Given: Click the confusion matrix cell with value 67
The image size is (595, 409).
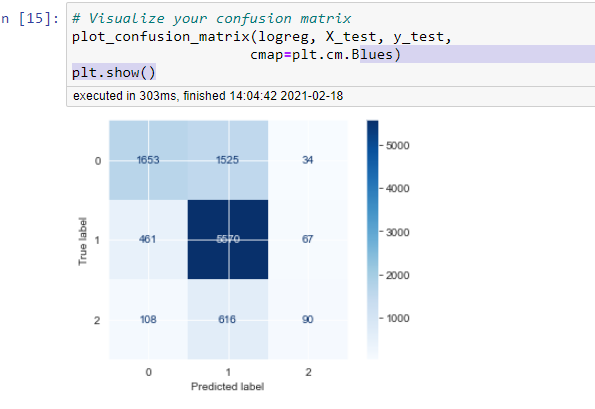Looking at the screenshot, I should coord(308,239).
